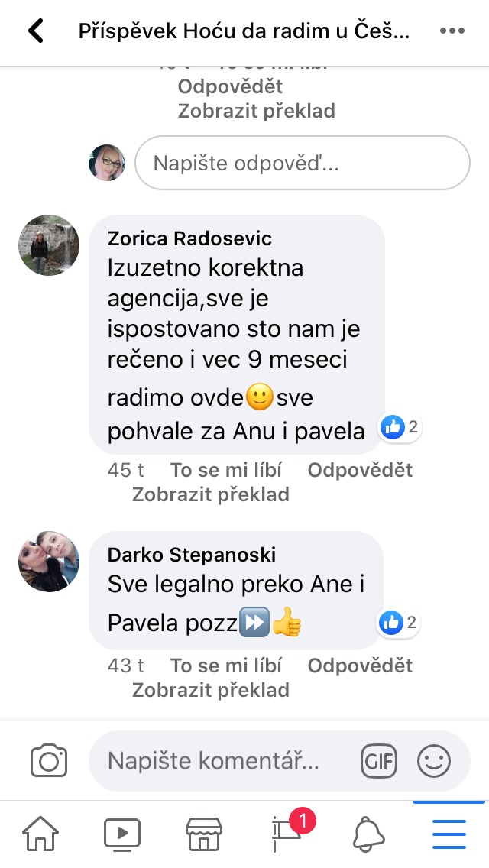Open the camera icon to attach photo
The height and width of the screenshot is (868, 489).
pyautogui.click(x=49, y=760)
